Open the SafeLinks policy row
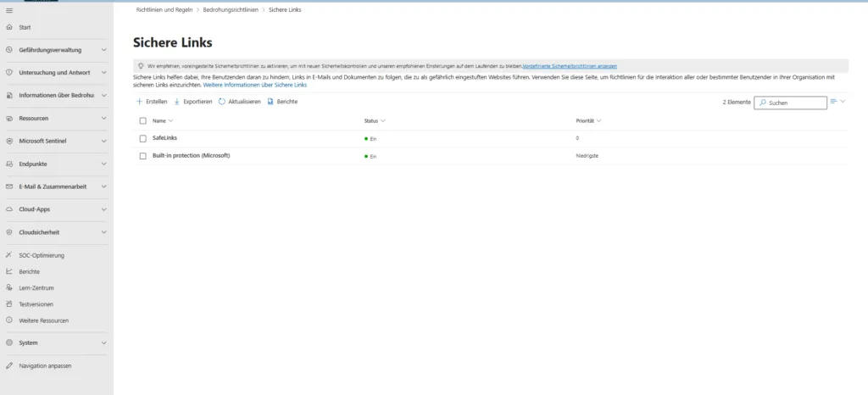The height and width of the screenshot is (395, 868). pos(165,138)
